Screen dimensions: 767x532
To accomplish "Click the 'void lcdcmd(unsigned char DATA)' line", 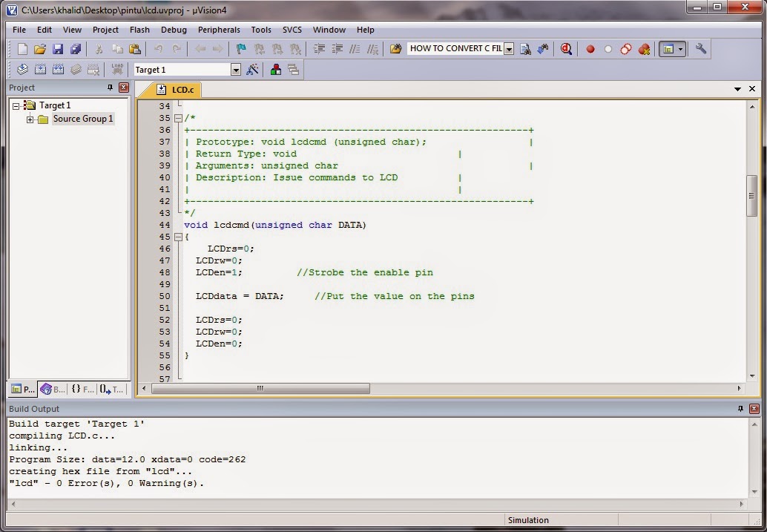I will coord(275,225).
